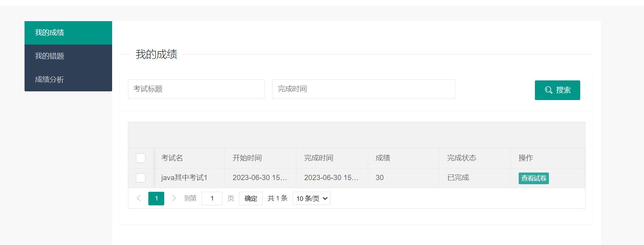The image size is (644, 245).
Task: Click the 开始时间 column header
Action: [x=260, y=158]
